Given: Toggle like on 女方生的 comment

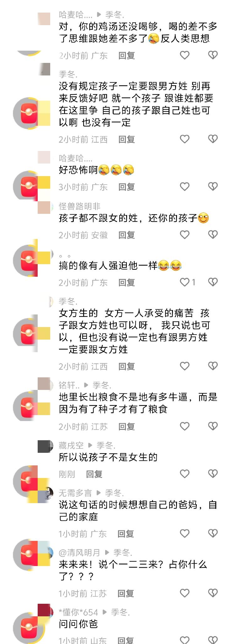Looking at the screenshot, I should (185, 366).
